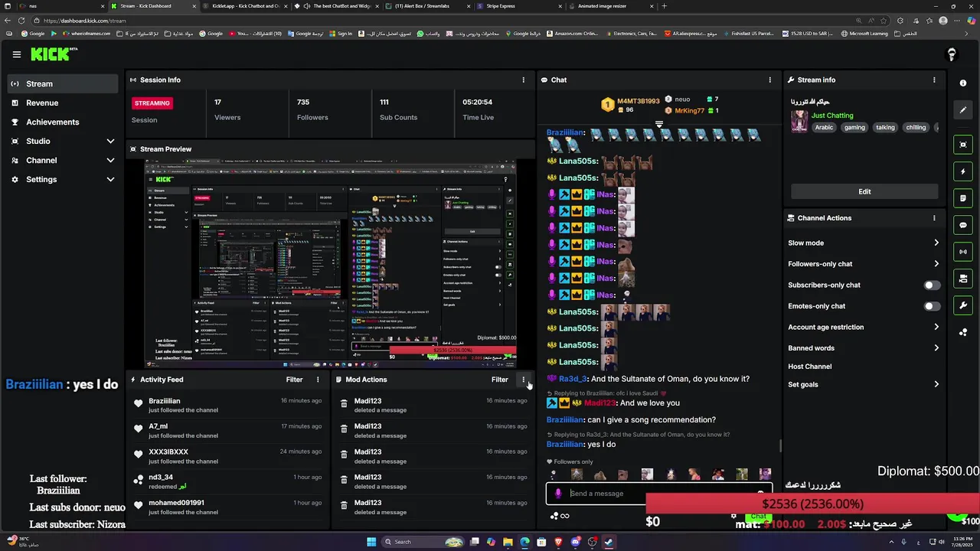This screenshot has width=980, height=551.
Task: Click XXX3IBXXX entry in Activity Feed
Action: (228, 456)
